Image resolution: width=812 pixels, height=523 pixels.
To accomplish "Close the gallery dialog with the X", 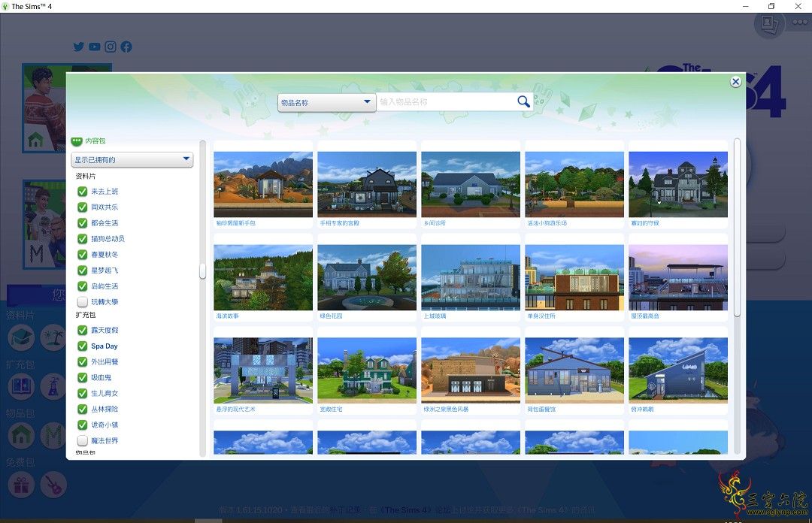I will [x=735, y=82].
